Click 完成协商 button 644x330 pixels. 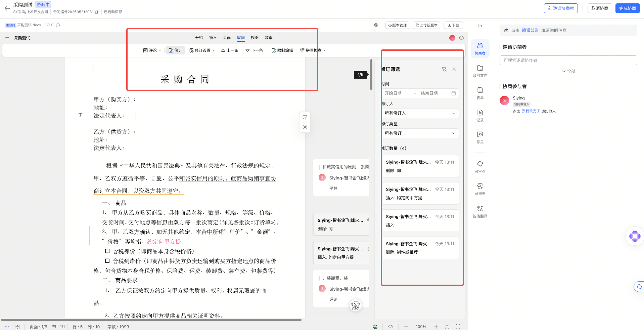628,8
